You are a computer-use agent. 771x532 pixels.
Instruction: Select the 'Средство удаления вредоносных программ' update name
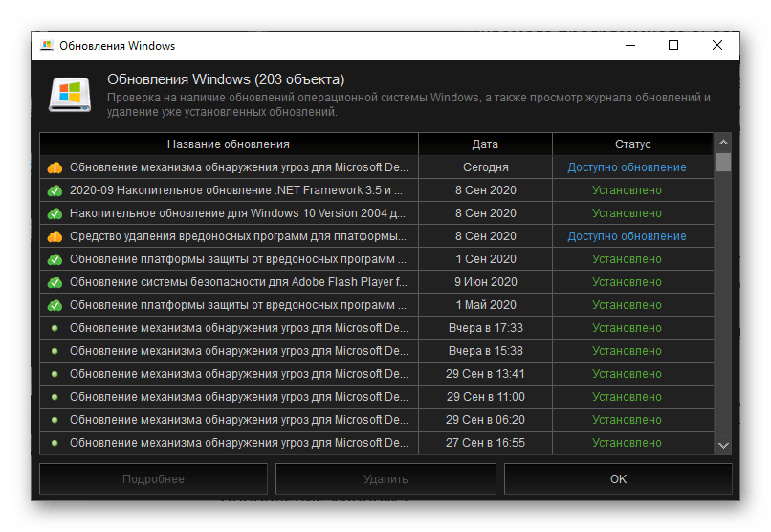tap(238, 236)
